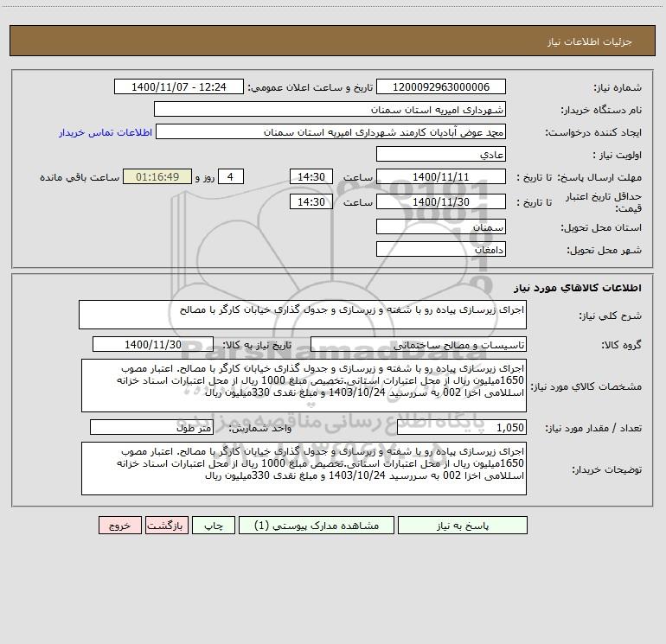Click goods group field تاسیسات و مصالح ساختمانی
Screen dimensions: 666x644
coord(419,344)
